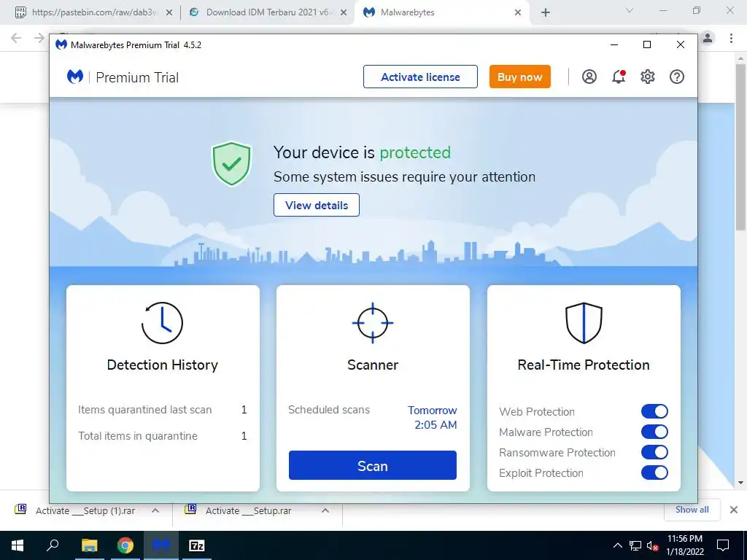Image resolution: width=747 pixels, height=560 pixels.
Task: Click Items quarantined last scan row
Action: 163,410
